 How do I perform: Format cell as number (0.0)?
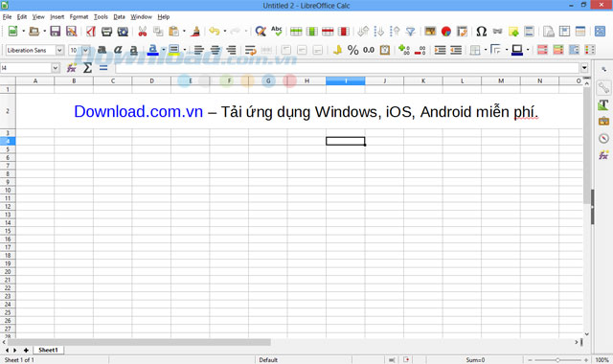pyautogui.click(x=369, y=50)
